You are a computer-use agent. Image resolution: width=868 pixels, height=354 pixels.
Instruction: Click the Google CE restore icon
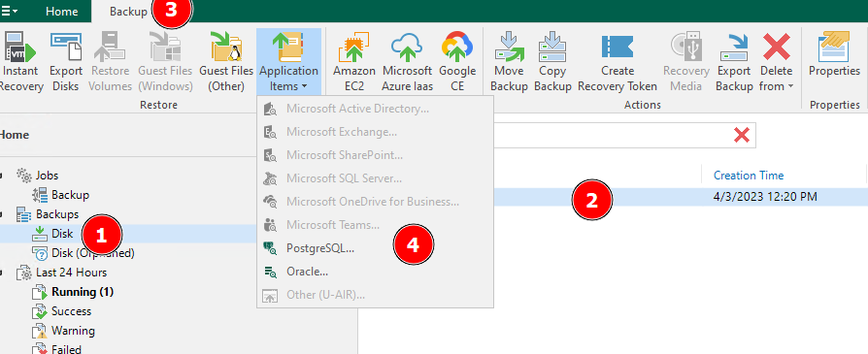pyautogui.click(x=457, y=62)
